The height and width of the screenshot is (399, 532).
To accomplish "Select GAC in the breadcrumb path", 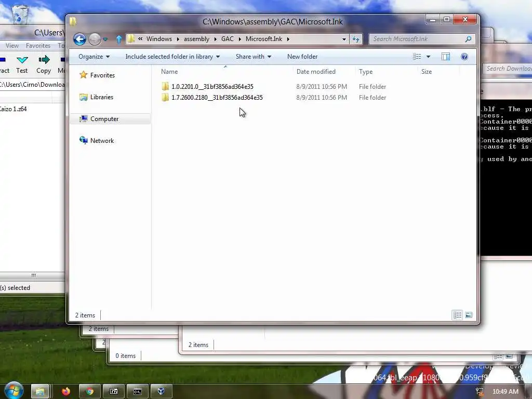I will click(x=228, y=38).
